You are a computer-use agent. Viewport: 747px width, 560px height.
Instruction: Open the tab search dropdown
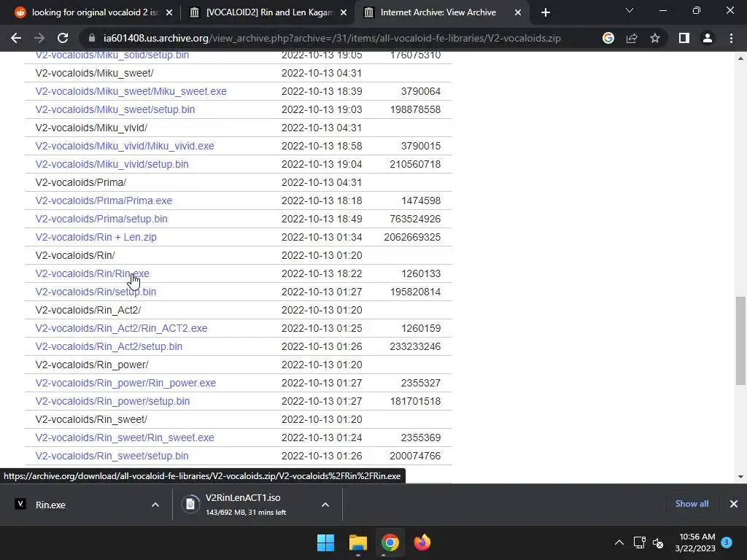coord(630,10)
